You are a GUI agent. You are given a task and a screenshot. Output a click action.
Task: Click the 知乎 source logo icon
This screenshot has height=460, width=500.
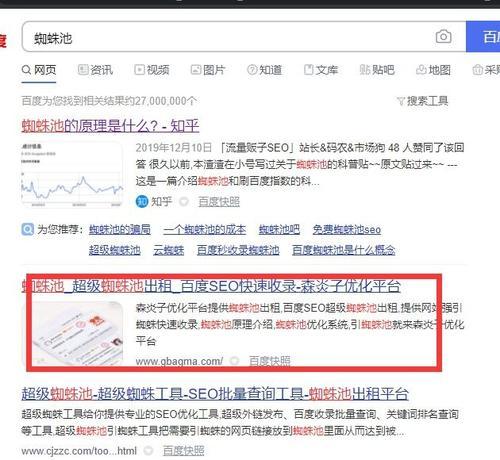[x=142, y=201]
